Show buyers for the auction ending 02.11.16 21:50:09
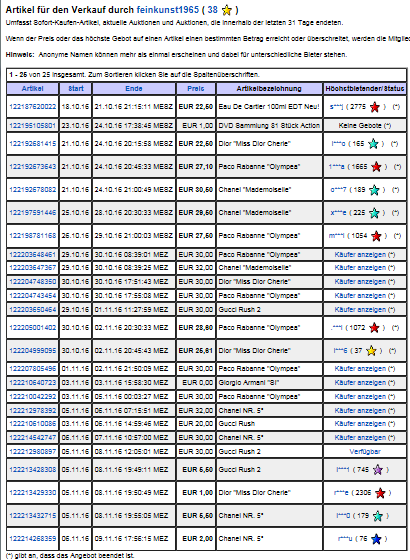Viewport: 410px width, 560px height. (x=360, y=369)
